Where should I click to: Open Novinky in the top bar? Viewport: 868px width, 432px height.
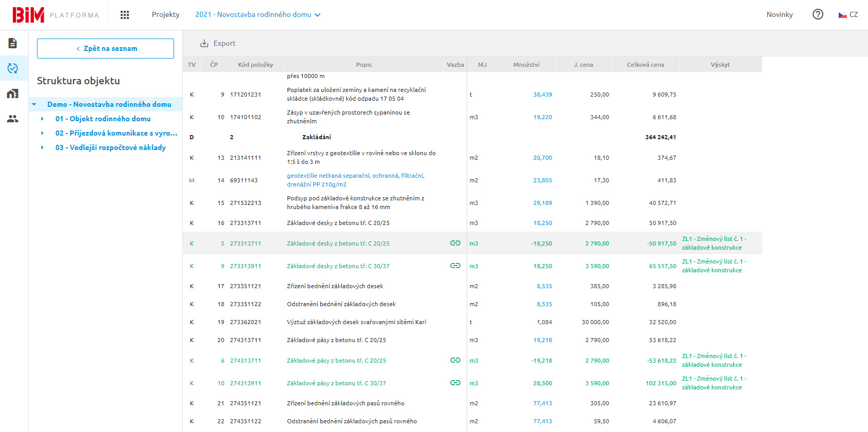[x=779, y=15]
